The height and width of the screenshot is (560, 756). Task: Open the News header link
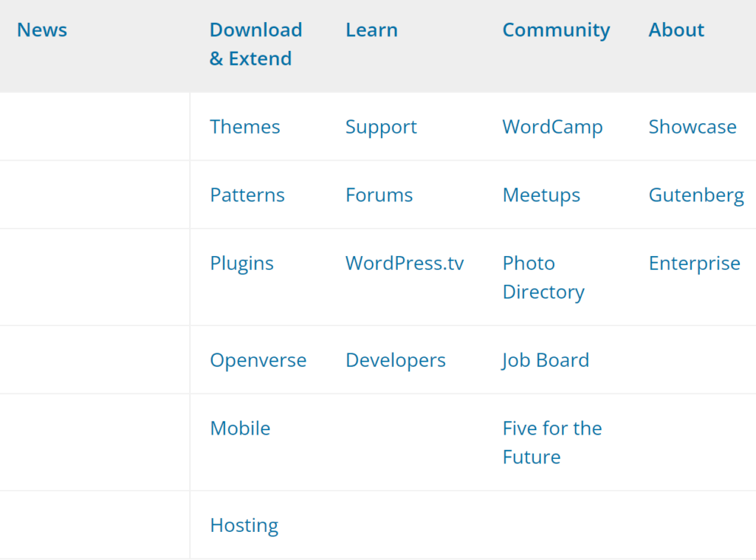tap(42, 30)
